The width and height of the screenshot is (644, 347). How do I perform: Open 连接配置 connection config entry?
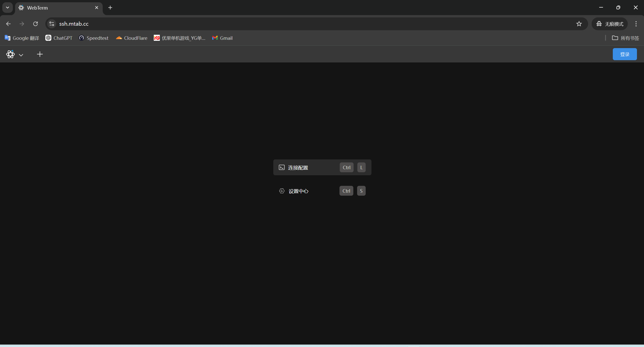tap(298, 167)
